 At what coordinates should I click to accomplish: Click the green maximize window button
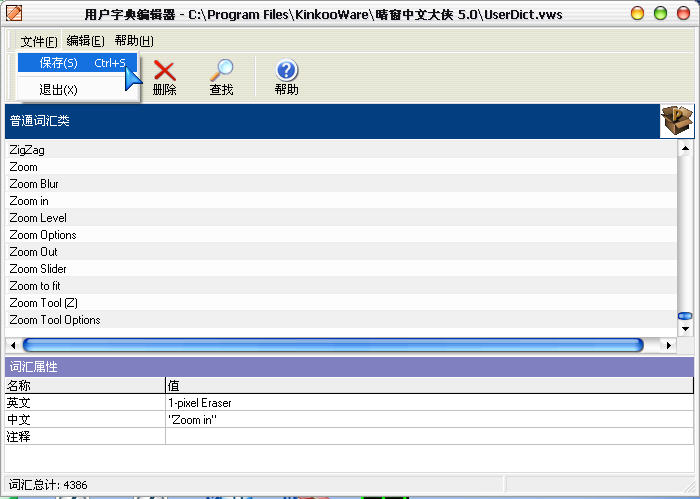(x=661, y=13)
